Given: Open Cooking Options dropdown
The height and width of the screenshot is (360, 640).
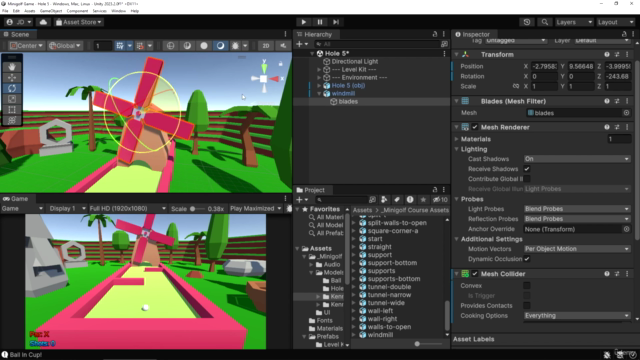Looking at the screenshot, I should [577, 316].
